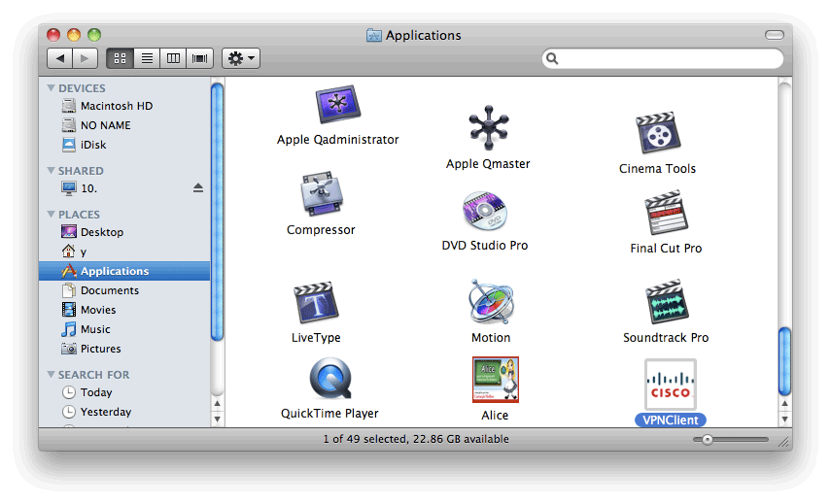The width and height of the screenshot is (831, 504).
Task: Open the NO NAME volume
Action: 106,125
